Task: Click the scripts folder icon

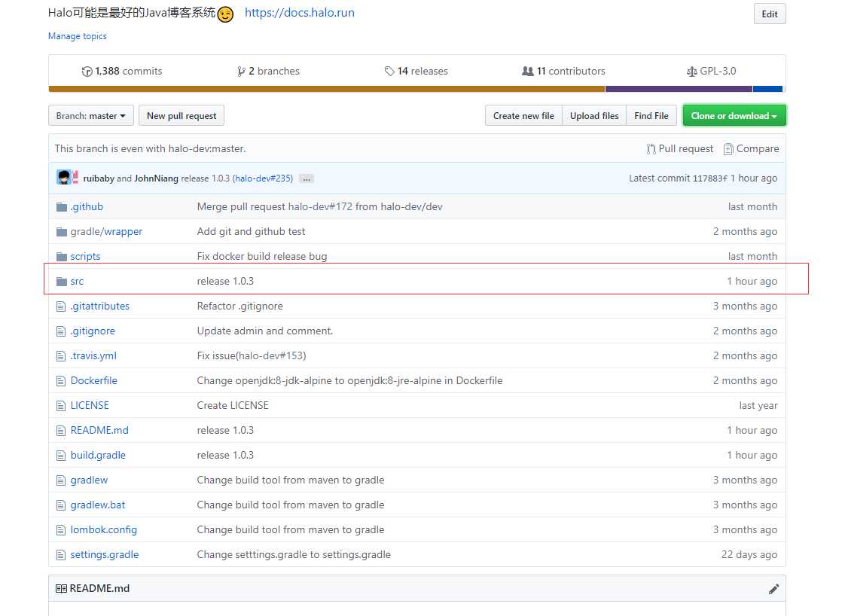Action: pos(62,257)
